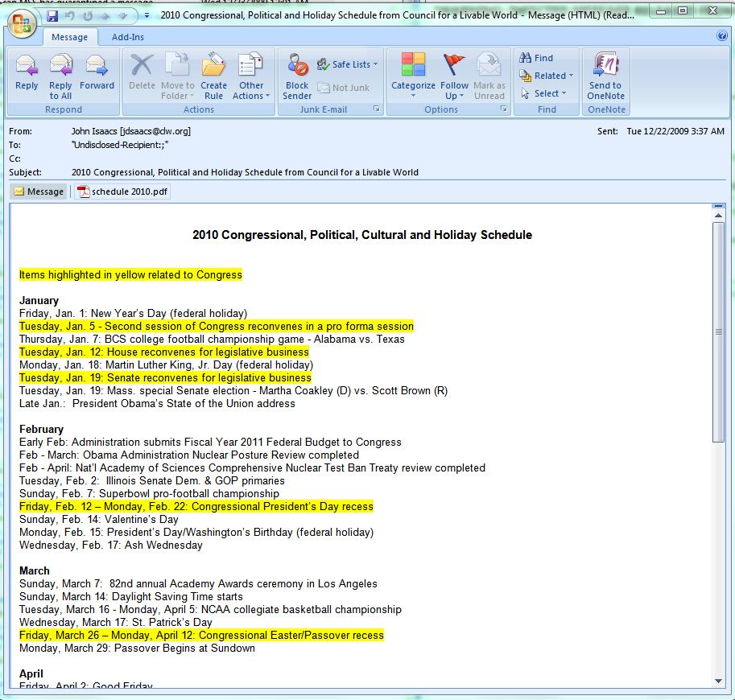This screenshot has height=700, width=735.
Task: Forward this email
Action: [x=97, y=72]
